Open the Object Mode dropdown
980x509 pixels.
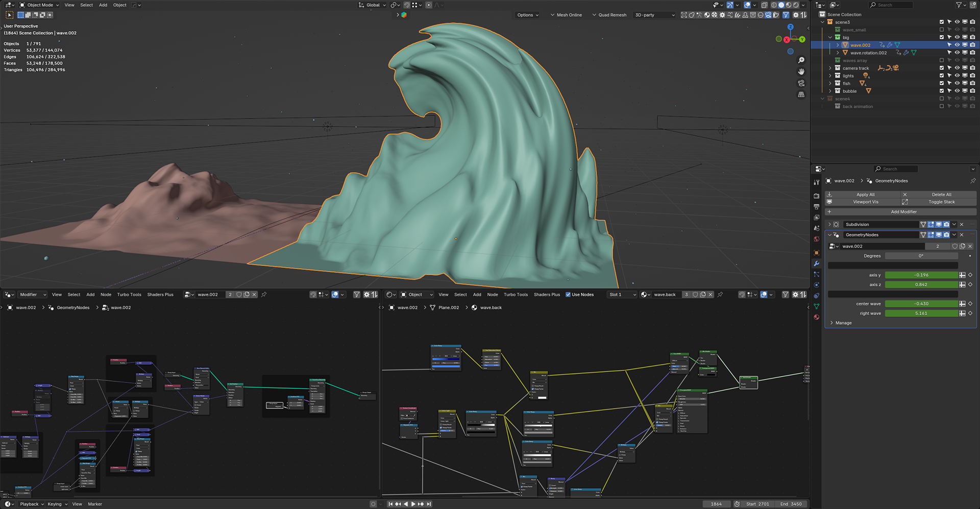tap(39, 5)
